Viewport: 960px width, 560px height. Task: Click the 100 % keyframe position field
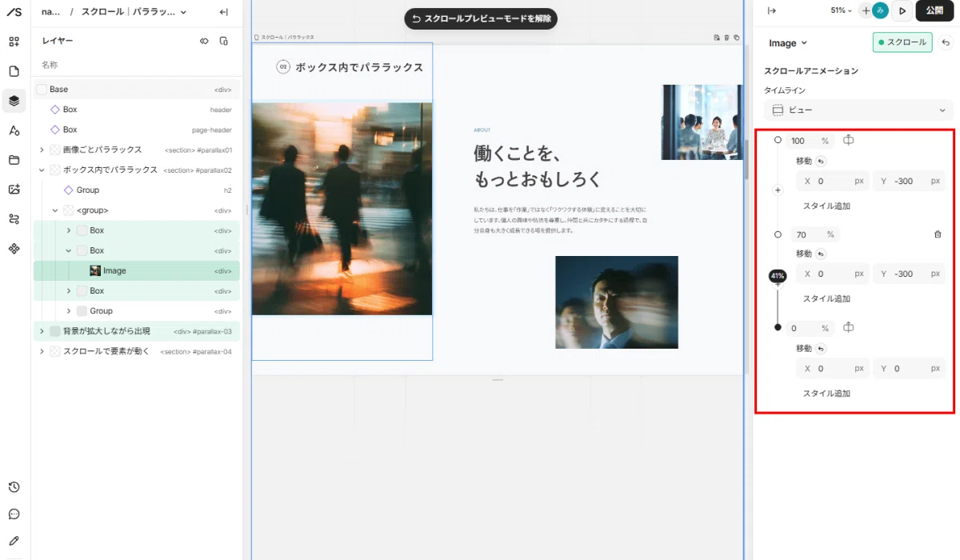pos(810,141)
